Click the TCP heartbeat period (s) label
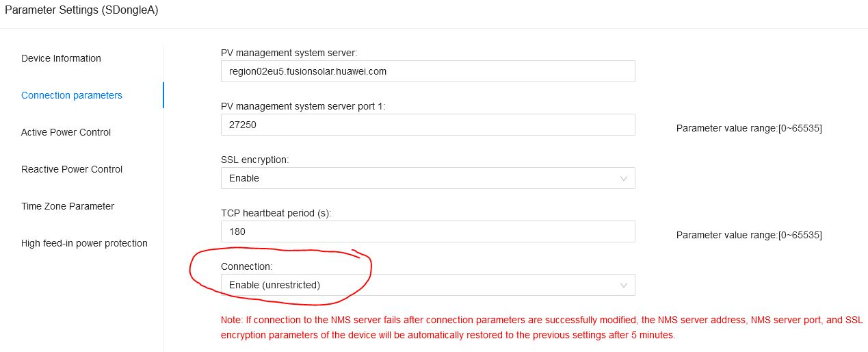 point(276,213)
